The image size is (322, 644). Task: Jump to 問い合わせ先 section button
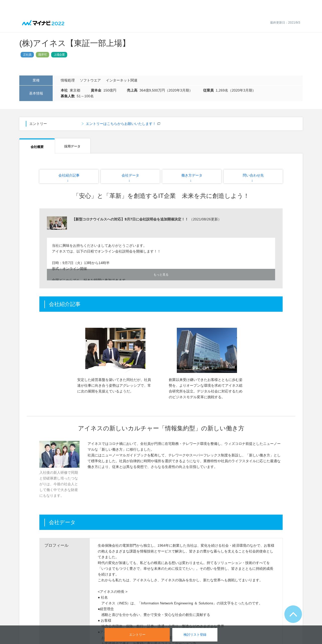click(253, 176)
